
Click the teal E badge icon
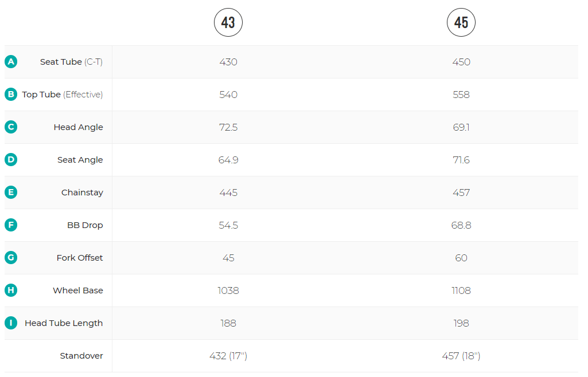[x=10, y=193]
